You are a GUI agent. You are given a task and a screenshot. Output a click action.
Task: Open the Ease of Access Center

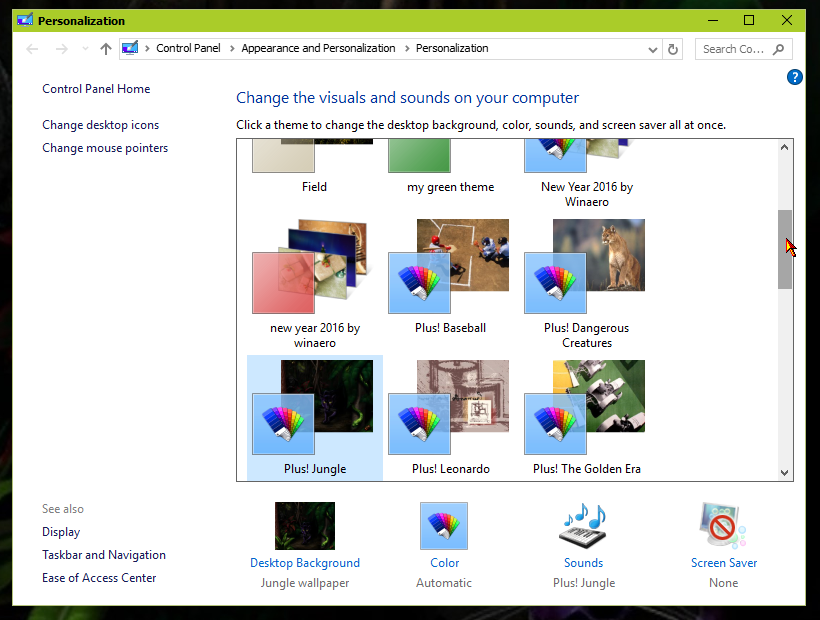click(98, 578)
